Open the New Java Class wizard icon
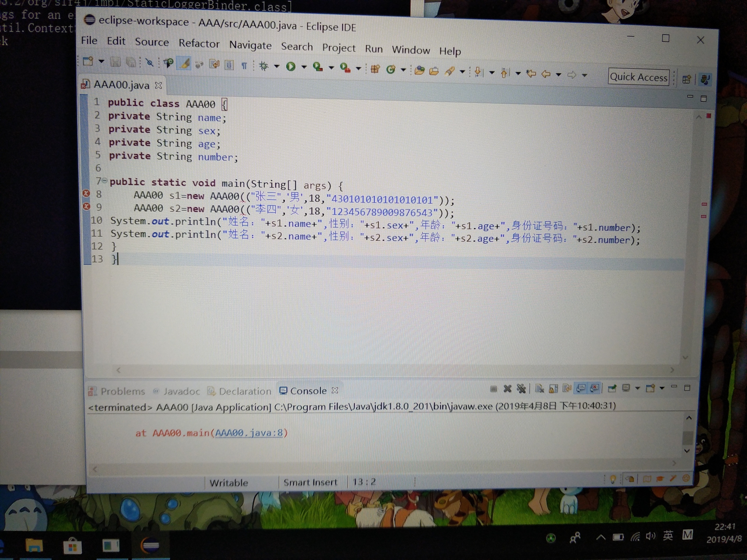Viewport: 747px width, 560px height. tap(391, 69)
